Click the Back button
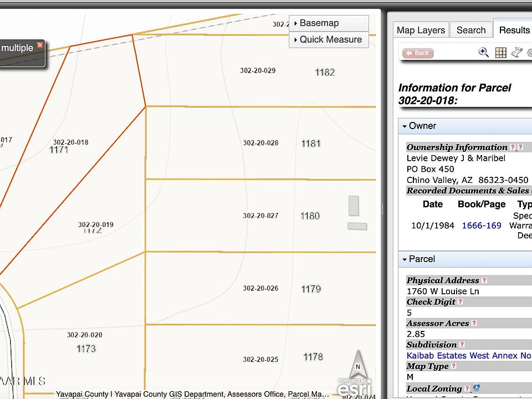 tap(418, 53)
